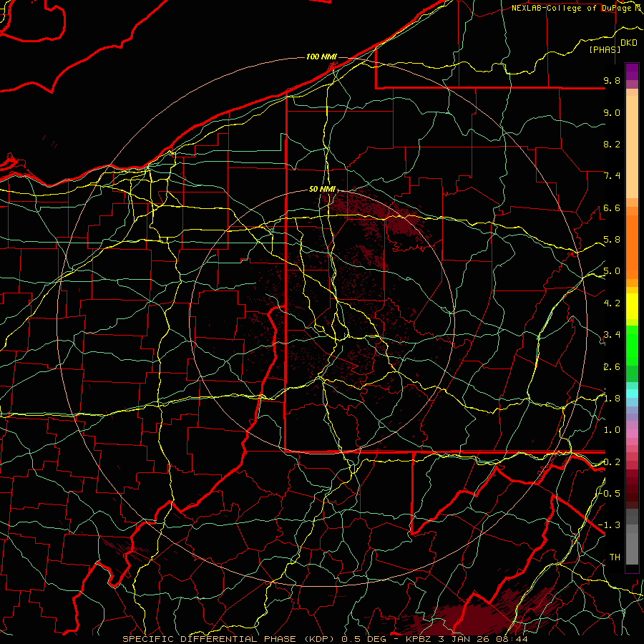This screenshot has height=644, width=644.
Task: Click the 5.0 scale value
Action: click(x=612, y=271)
